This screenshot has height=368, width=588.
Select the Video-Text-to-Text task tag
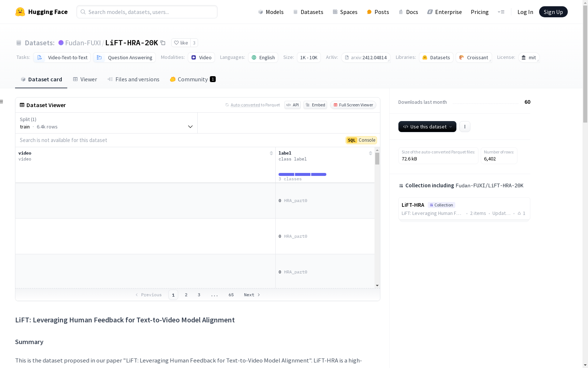(62, 57)
